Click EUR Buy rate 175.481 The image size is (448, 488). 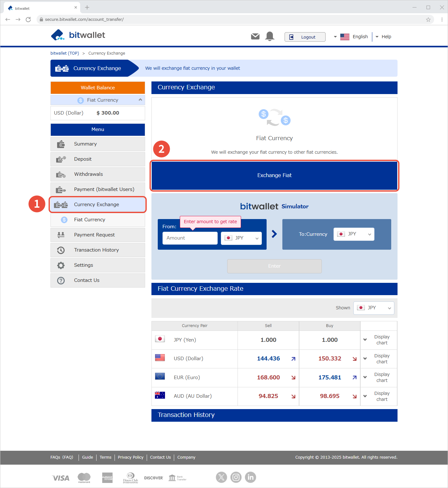coord(330,378)
